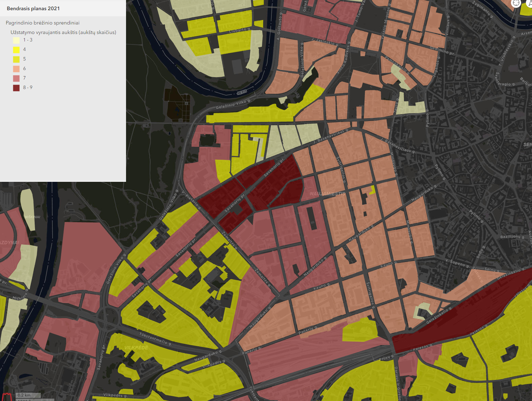Click the Bendrasis planas 2021 legend title
This screenshot has height=401, width=532.
pos(33,8)
